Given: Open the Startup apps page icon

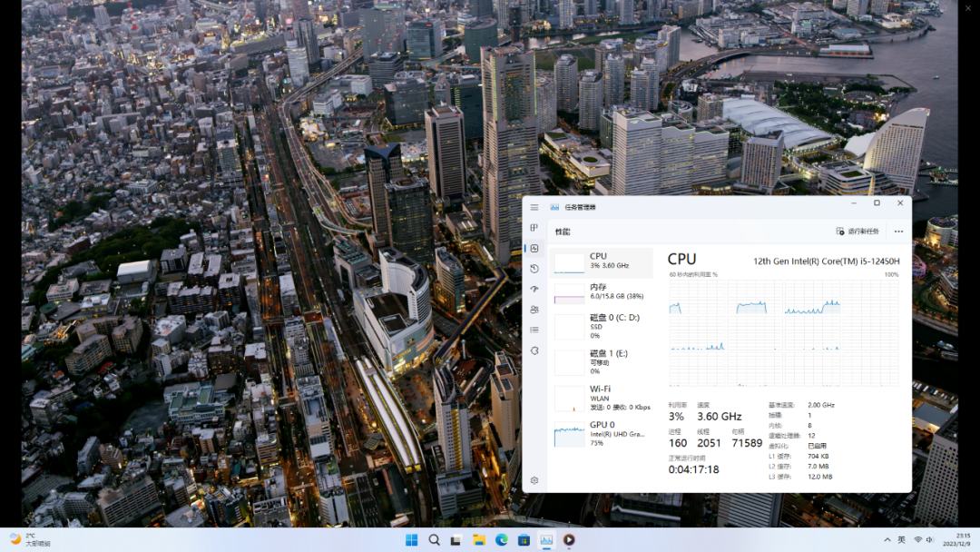Looking at the screenshot, I should pyautogui.click(x=534, y=289).
